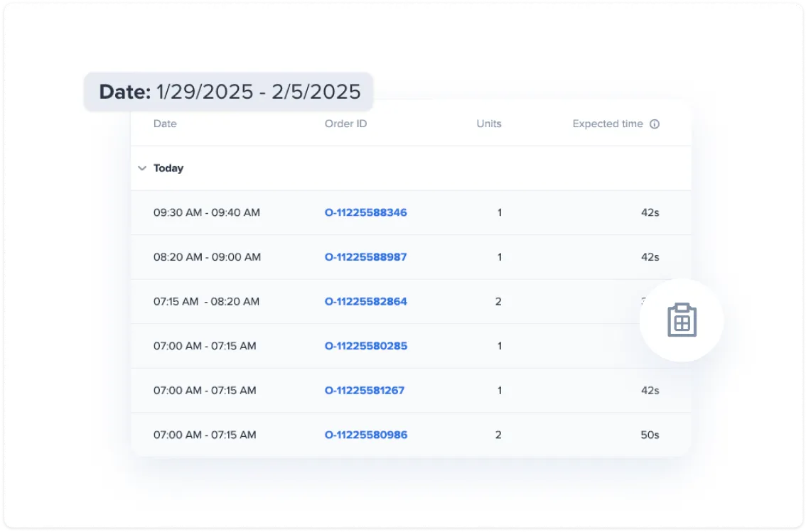The height and width of the screenshot is (532, 806).
Task: Open order O-11225580986
Action: [x=365, y=434]
